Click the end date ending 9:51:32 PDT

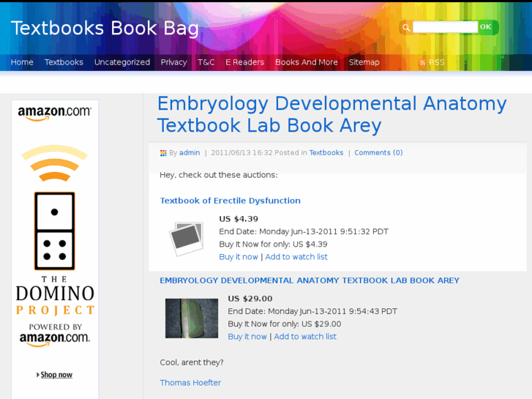click(x=304, y=231)
